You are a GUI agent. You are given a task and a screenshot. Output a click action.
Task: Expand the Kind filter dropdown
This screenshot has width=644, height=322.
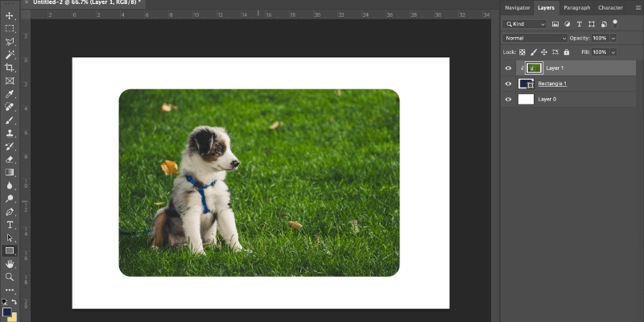(x=525, y=25)
